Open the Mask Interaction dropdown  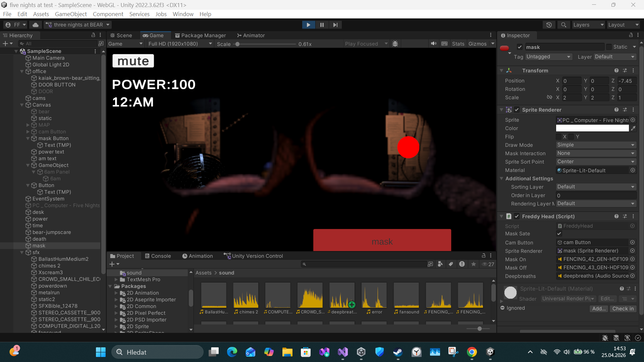pyautogui.click(x=596, y=154)
